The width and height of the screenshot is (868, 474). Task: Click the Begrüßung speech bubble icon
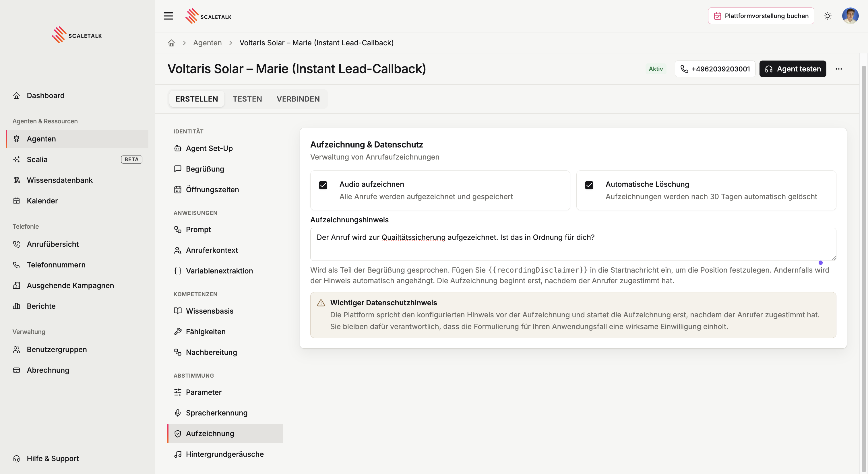(178, 169)
